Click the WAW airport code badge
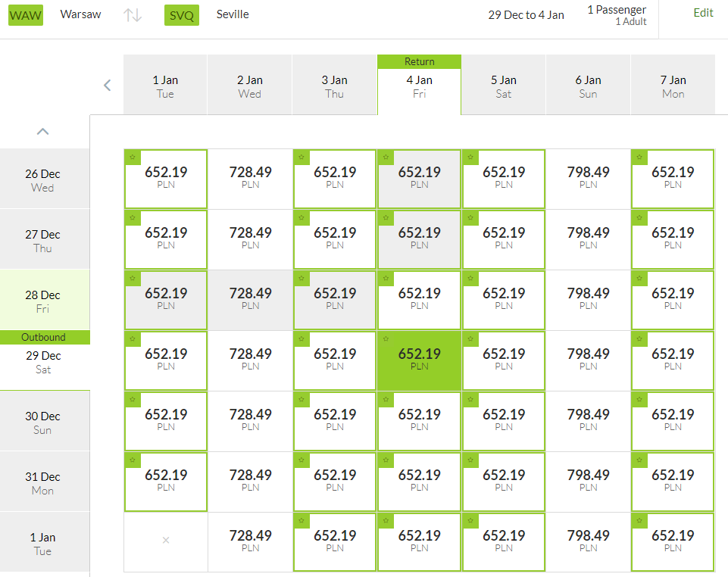 point(26,15)
